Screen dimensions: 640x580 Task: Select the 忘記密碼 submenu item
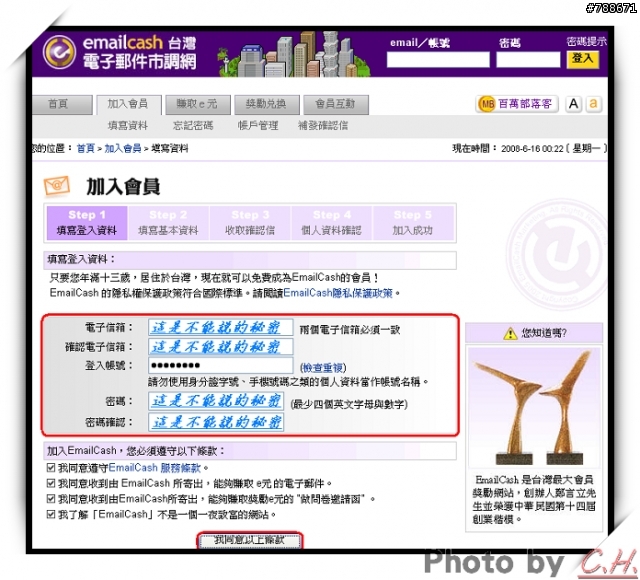tap(193, 126)
